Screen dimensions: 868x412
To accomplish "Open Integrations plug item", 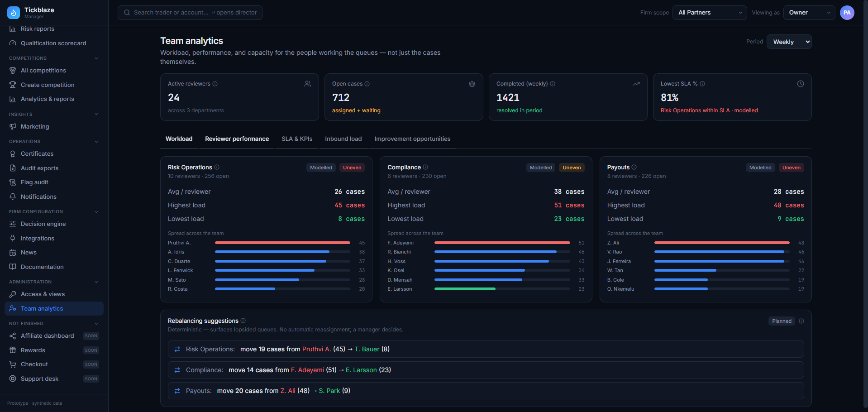I will [x=54, y=239].
